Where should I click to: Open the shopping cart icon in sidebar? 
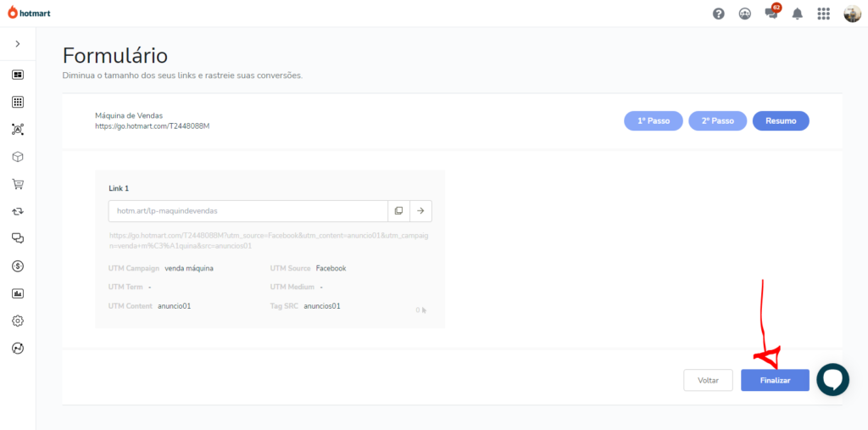tap(18, 184)
